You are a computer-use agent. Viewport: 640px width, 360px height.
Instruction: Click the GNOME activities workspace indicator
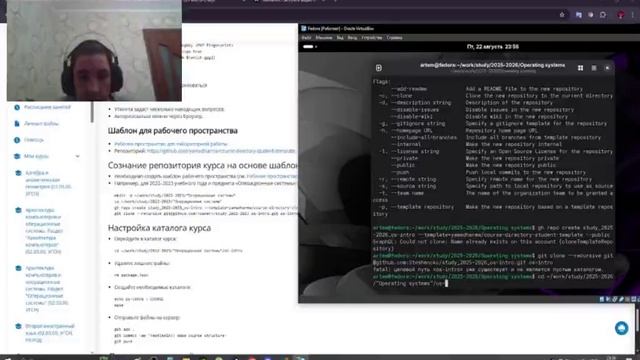[x=310, y=47]
